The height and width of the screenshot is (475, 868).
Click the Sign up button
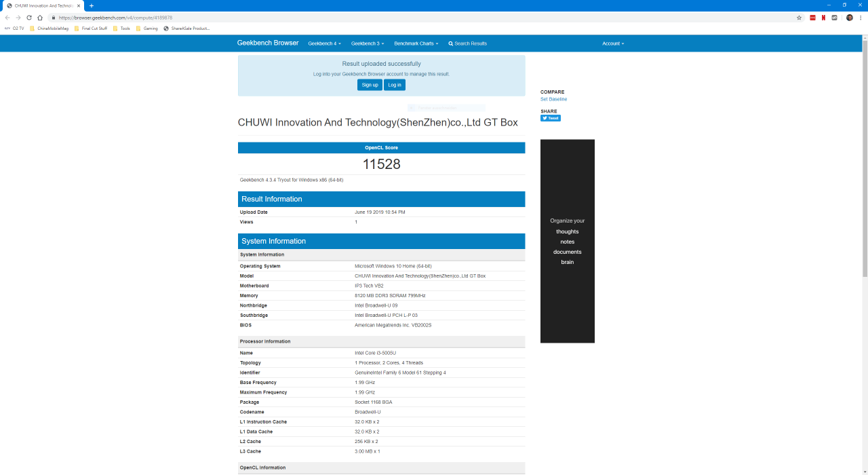[370, 85]
